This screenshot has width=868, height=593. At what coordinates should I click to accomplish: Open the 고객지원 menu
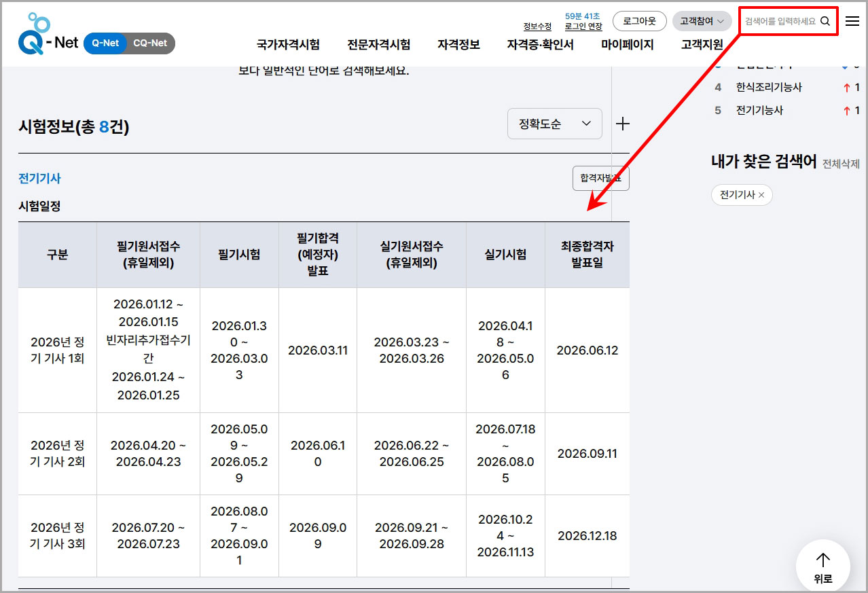pyautogui.click(x=702, y=45)
